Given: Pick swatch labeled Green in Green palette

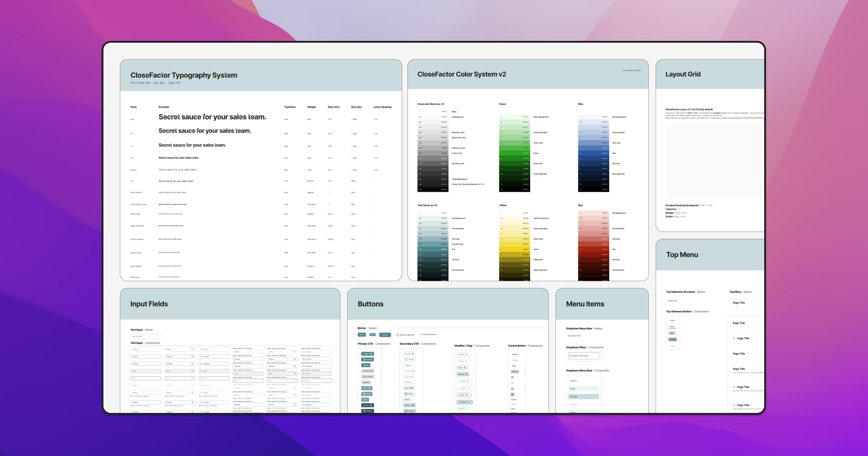Looking at the screenshot, I should tap(515, 153).
